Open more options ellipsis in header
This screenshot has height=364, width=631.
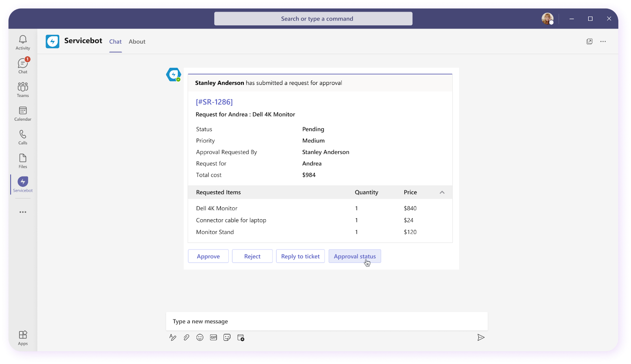[x=603, y=41]
